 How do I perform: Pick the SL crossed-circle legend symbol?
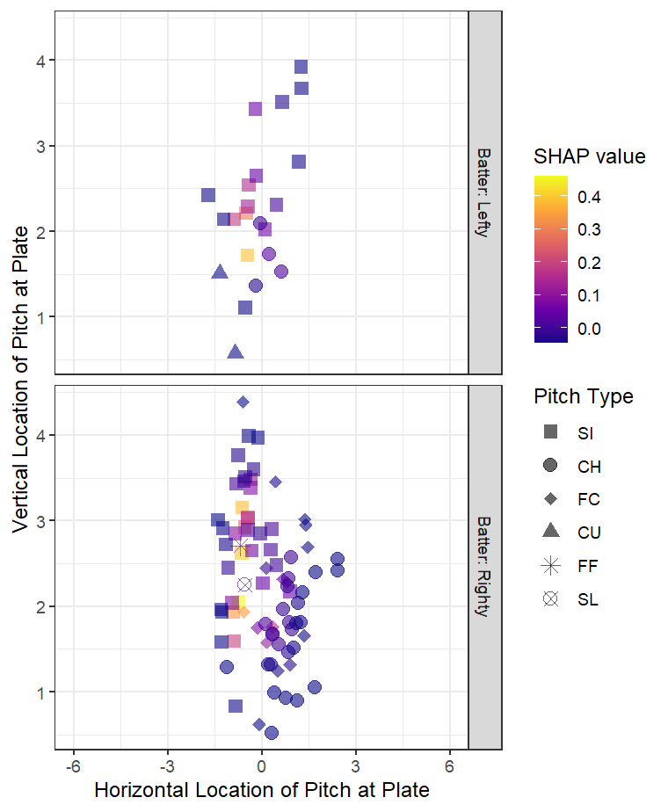(x=551, y=598)
